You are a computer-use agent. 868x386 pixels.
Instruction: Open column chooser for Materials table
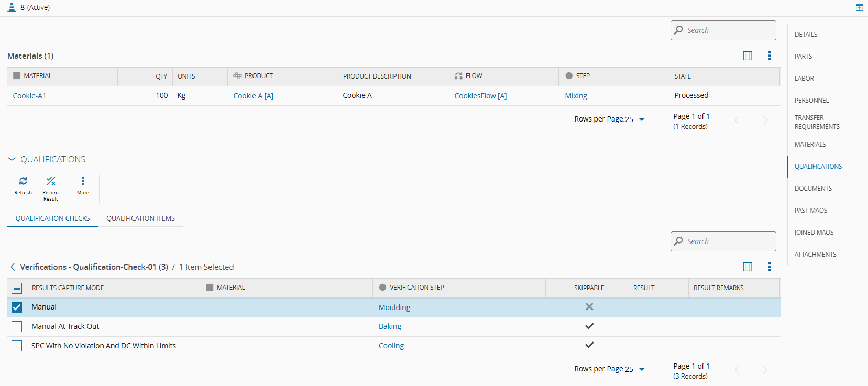point(748,56)
